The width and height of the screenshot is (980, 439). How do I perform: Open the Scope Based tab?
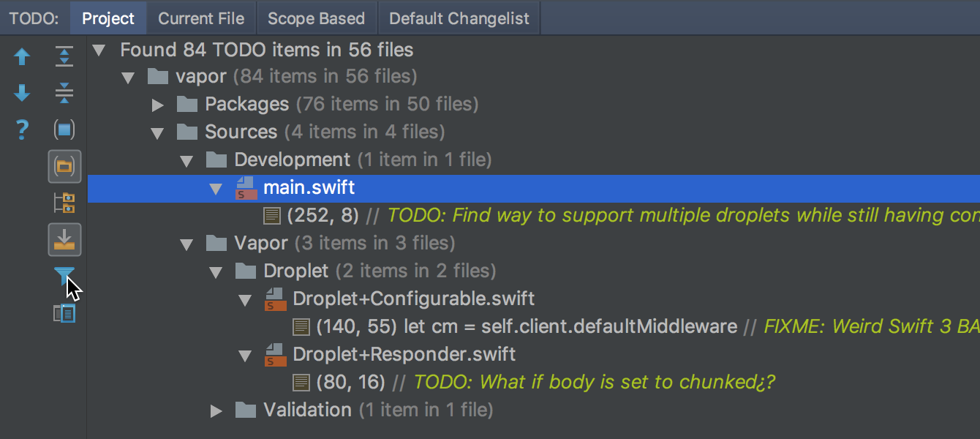point(316,18)
